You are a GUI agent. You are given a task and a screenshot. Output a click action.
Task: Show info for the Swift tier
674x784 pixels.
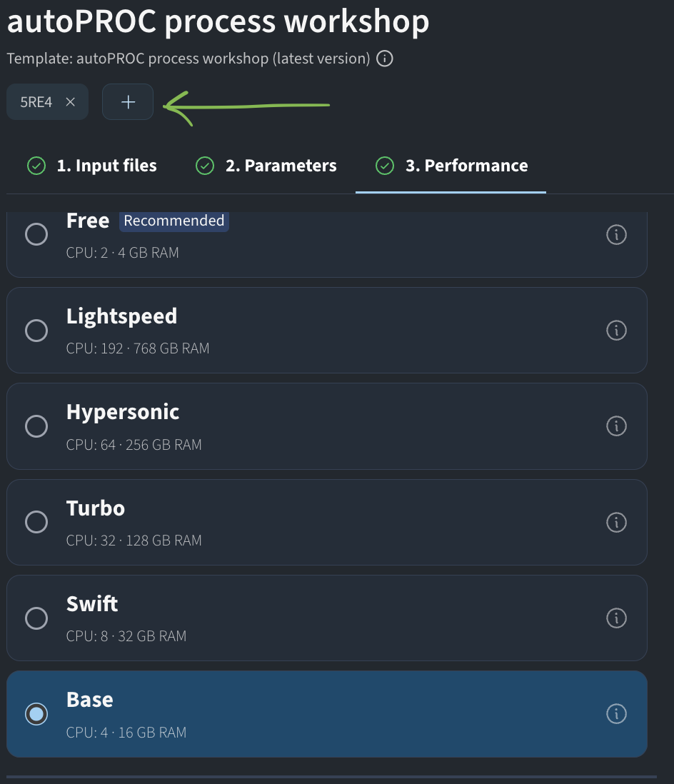[616, 618]
